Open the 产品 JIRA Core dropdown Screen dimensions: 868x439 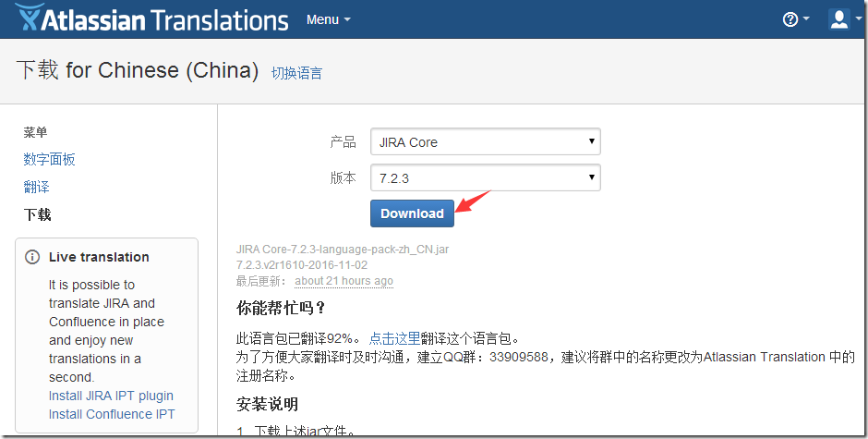click(486, 142)
